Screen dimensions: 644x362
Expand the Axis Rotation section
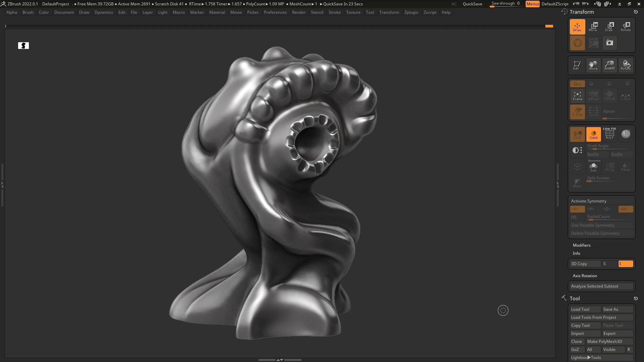585,276
